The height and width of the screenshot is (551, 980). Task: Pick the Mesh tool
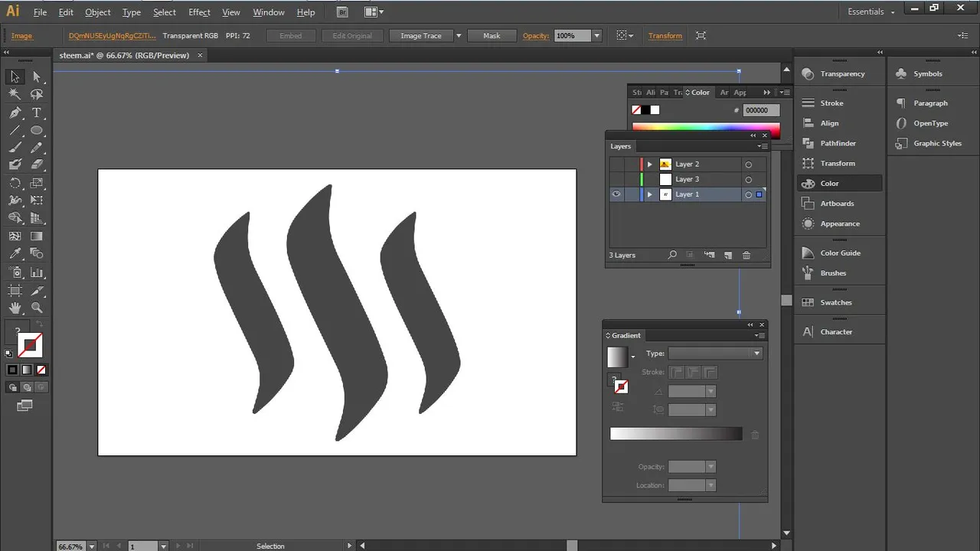15,236
